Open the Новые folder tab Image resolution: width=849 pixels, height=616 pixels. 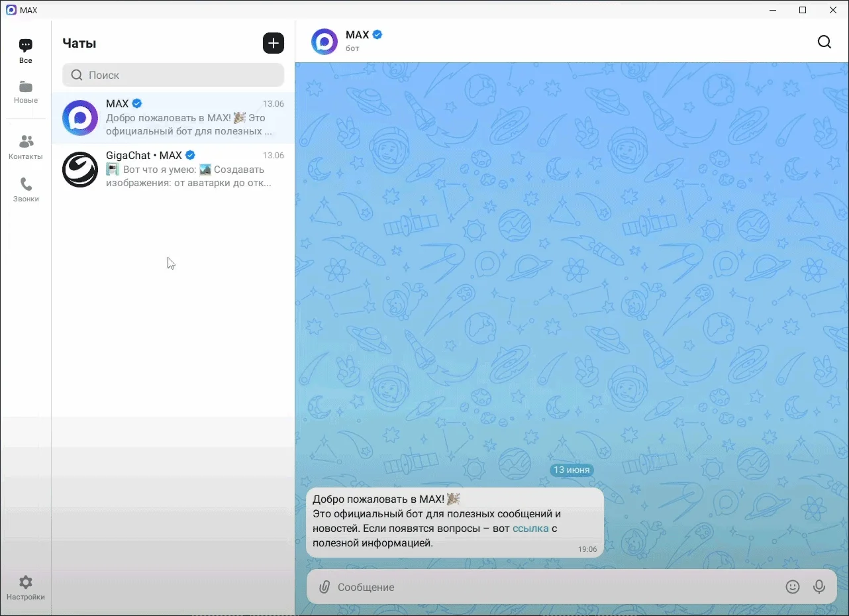coord(26,92)
